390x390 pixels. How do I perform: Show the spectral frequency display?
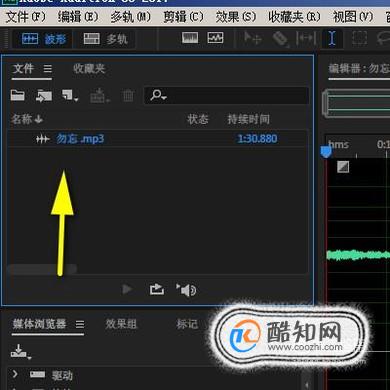190,38
